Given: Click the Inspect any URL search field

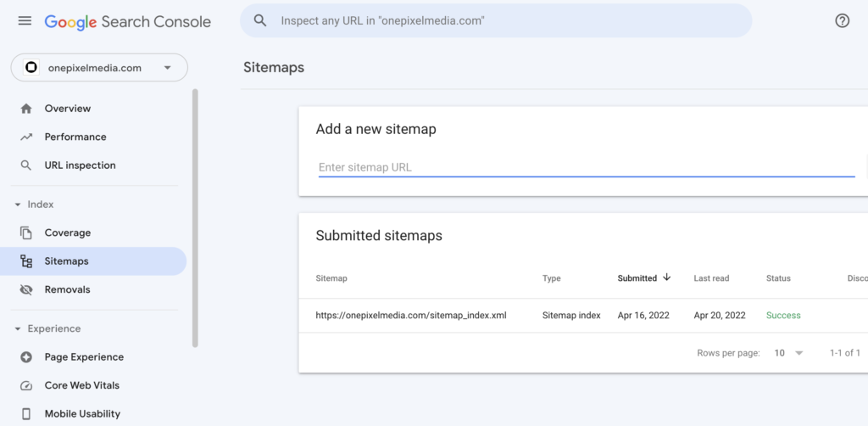Looking at the screenshot, I should point(495,21).
